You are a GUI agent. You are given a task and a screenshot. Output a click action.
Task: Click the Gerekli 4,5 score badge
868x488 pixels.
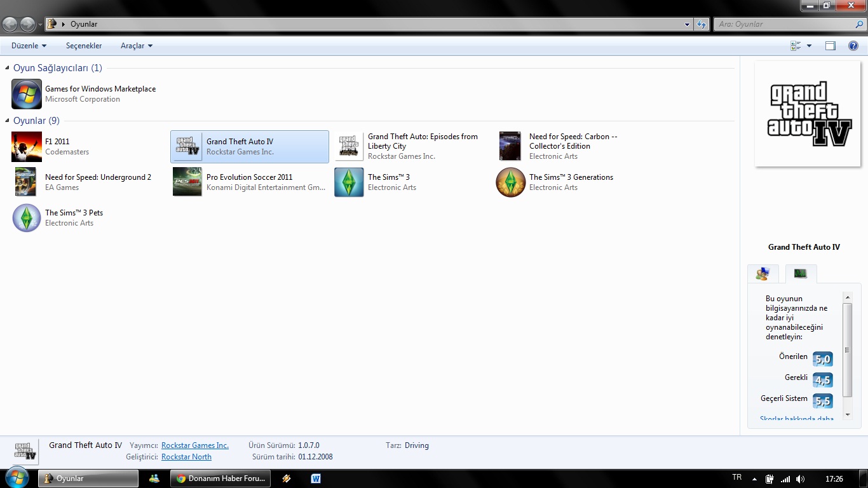click(823, 380)
